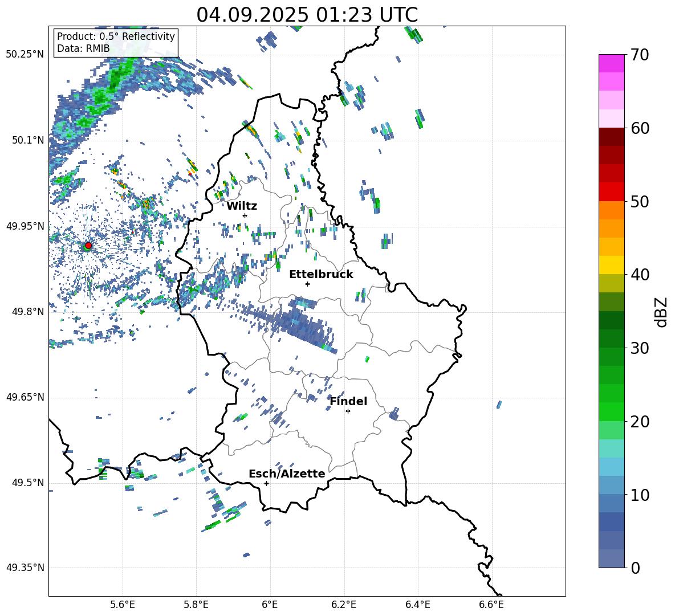Image resolution: width=675 pixels, height=616 pixels.
Task: Click the 50.1°N latitude label
Action: point(28,140)
